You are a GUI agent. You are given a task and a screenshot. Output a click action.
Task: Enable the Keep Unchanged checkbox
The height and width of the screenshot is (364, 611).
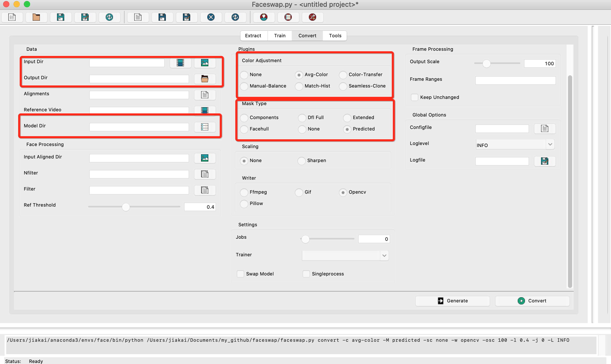pyautogui.click(x=415, y=97)
